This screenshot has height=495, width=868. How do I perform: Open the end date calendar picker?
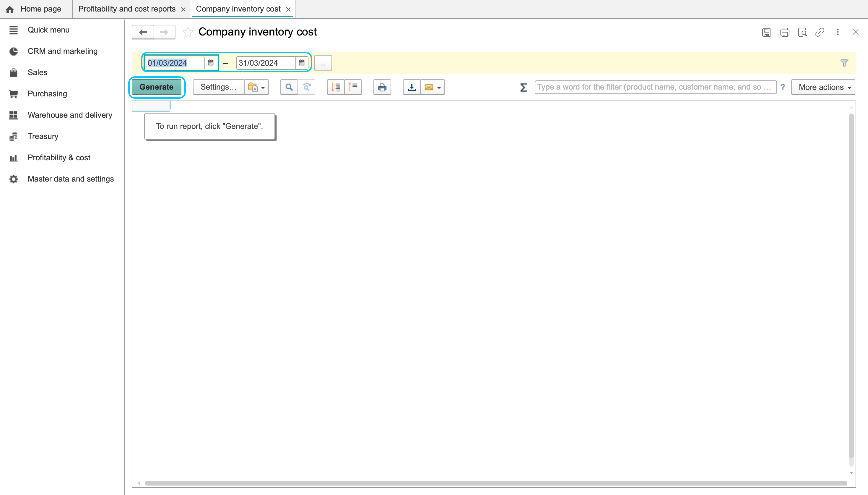[x=302, y=63]
